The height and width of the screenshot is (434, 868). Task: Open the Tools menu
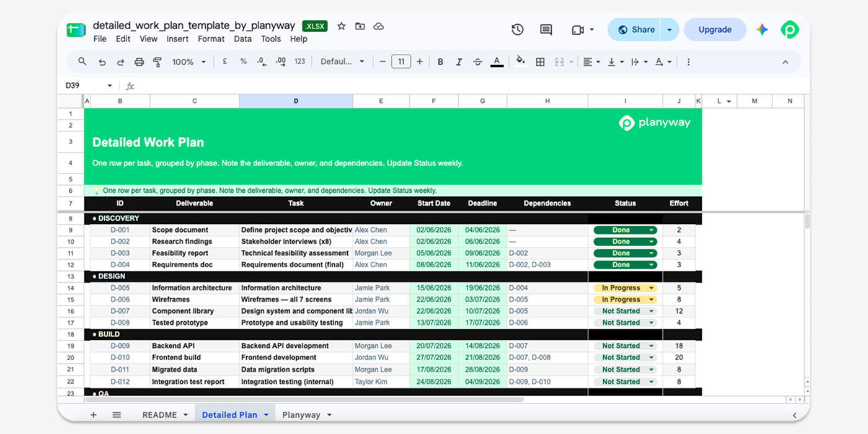pyautogui.click(x=271, y=38)
